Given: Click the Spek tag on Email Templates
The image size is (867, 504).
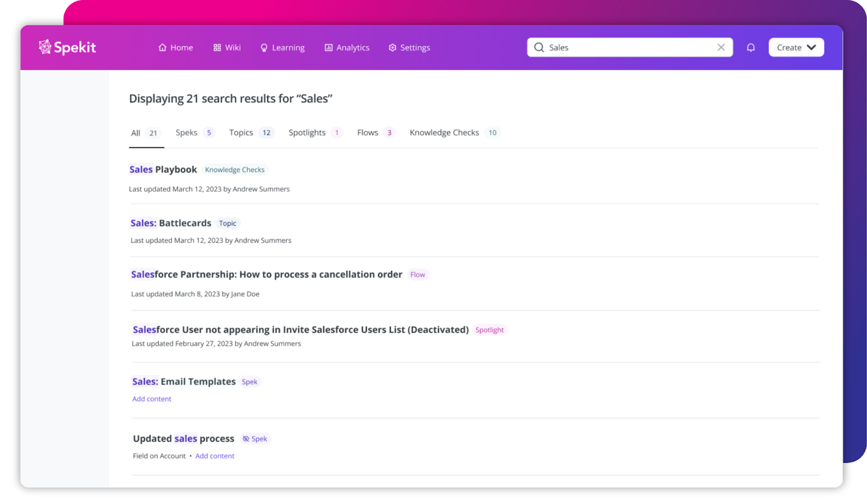Looking at the screenshot, I should (x=250, y=382).
